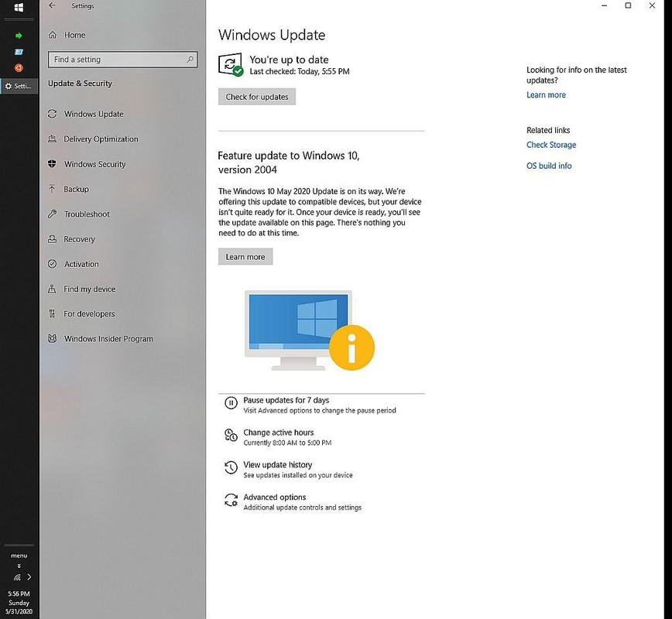
Task: Click the pause icon beside Pause updates
Action: [231, 403]
